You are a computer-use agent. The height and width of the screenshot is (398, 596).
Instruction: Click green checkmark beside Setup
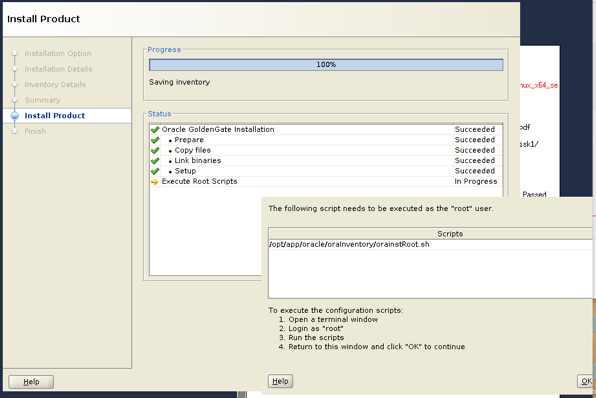coord(155,171)
